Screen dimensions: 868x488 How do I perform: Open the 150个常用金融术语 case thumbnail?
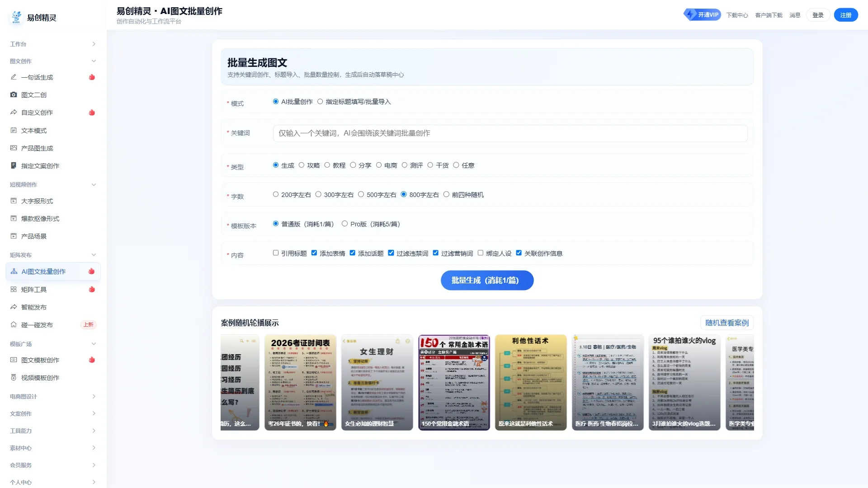pyautogui.click(x=454, y=382)
